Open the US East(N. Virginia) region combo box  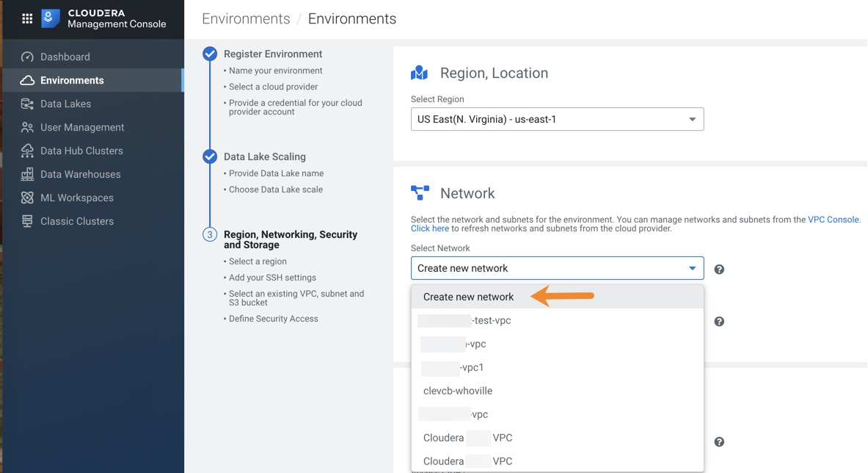point(557,119)
